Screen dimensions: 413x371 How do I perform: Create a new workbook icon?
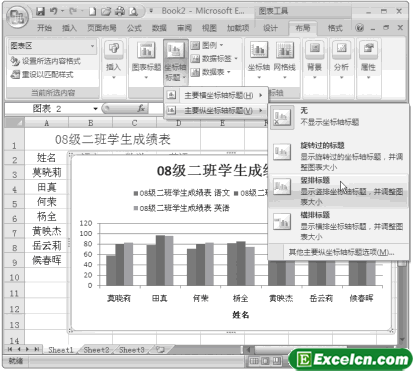pyautogui.click(x=93, y=12)
